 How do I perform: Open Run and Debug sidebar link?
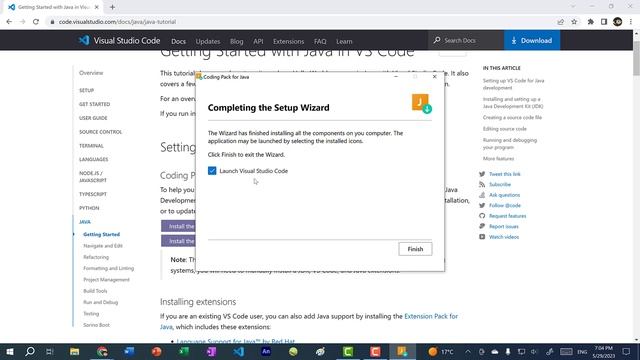(x=100, y=302)
